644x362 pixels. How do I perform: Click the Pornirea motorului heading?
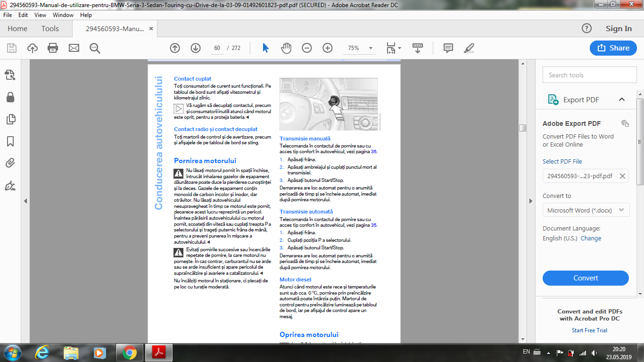205,161
